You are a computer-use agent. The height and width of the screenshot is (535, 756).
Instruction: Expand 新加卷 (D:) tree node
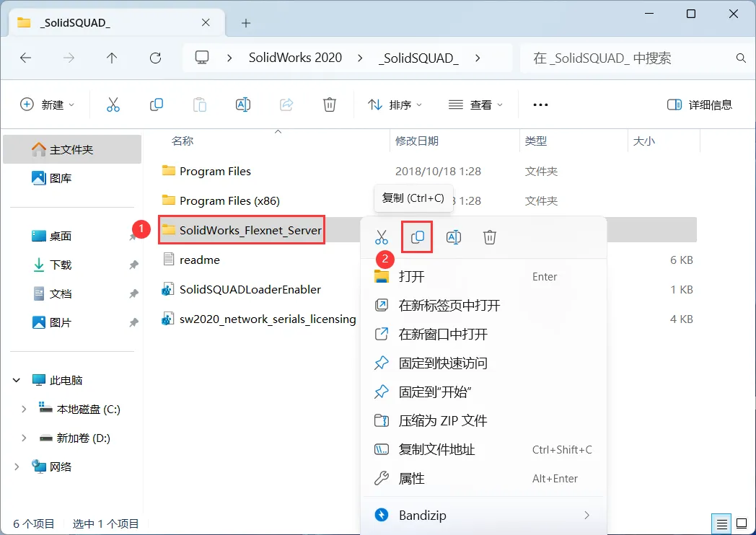[x=24, y=438]
